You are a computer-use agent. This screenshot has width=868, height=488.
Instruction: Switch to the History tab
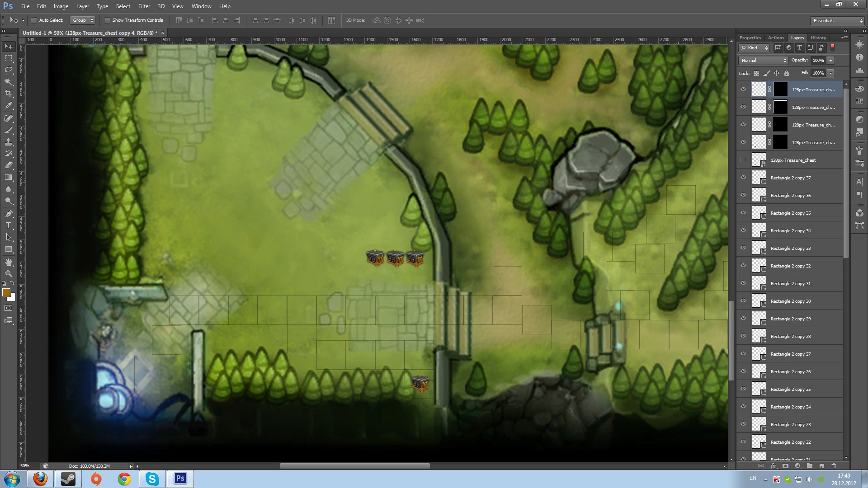(818, 38)
